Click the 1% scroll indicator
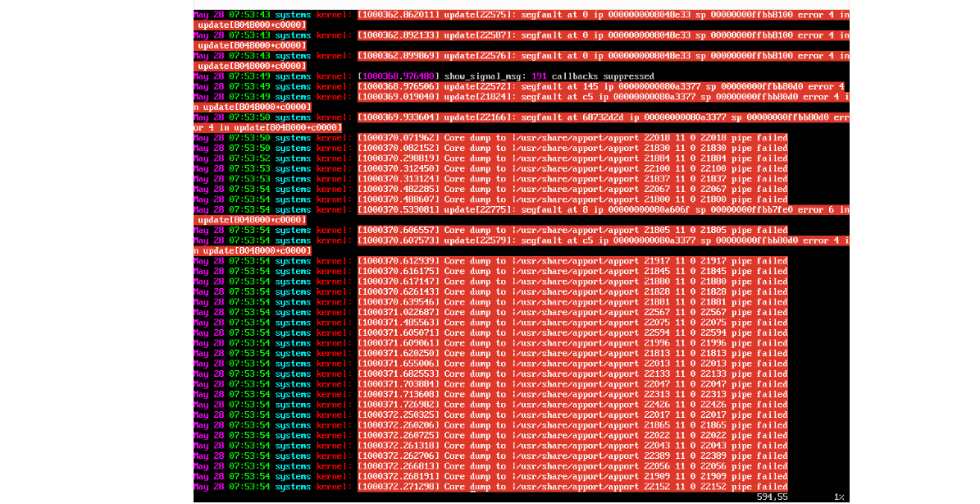The height and width of the screenshot is (504, 980). click(840, 497)
